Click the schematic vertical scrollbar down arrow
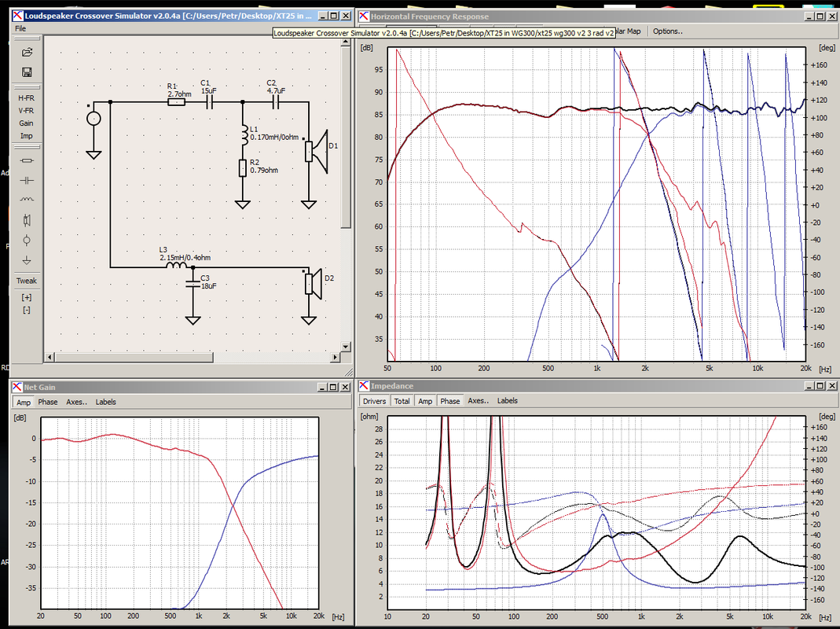Viewport: 840px width, 629px height. pos(346,347)
